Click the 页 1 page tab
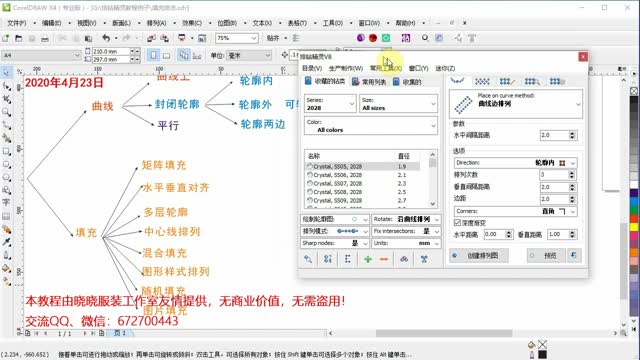The height and width of the screenshot is (360, 640). pos(120,333)
